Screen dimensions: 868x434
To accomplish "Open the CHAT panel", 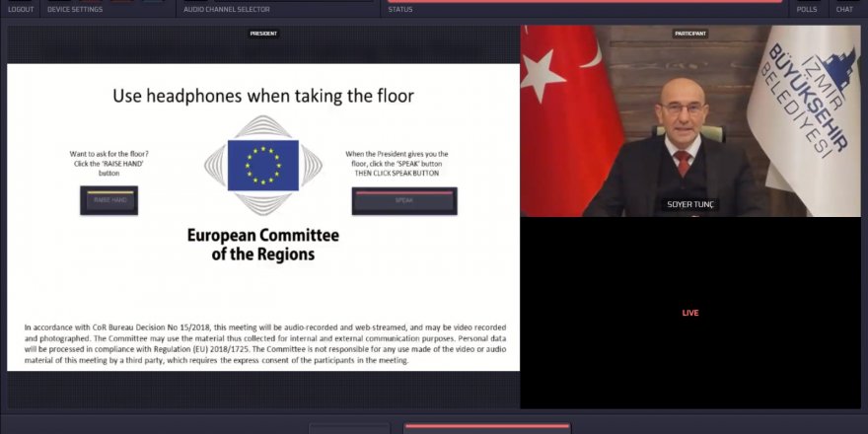I will tap(844, 10).
